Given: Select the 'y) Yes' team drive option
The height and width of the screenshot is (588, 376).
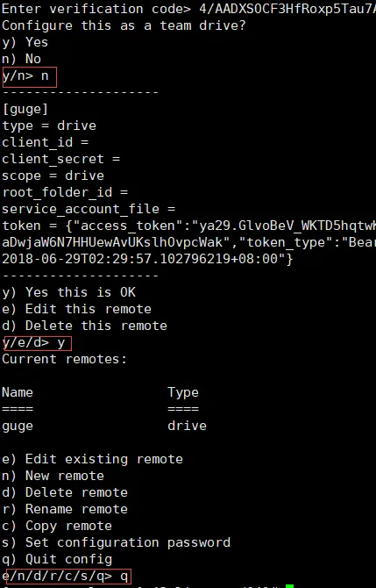Looking at the screenshot, I should (25, 42).
